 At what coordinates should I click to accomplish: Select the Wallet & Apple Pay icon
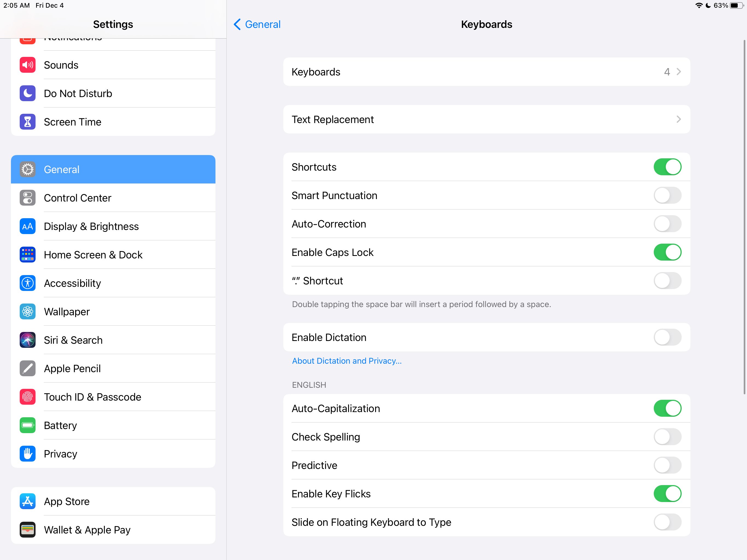coord(27,530)
